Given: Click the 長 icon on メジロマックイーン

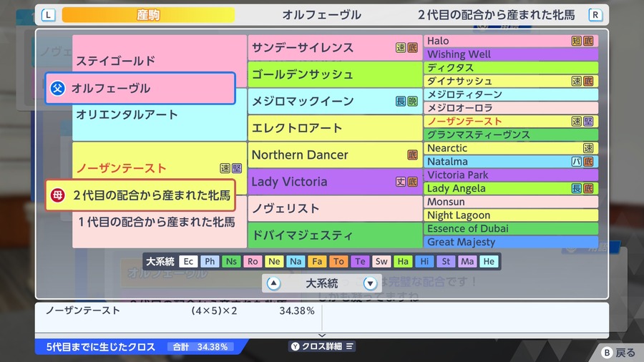Looking at the screenshot, I should (401, 101).
